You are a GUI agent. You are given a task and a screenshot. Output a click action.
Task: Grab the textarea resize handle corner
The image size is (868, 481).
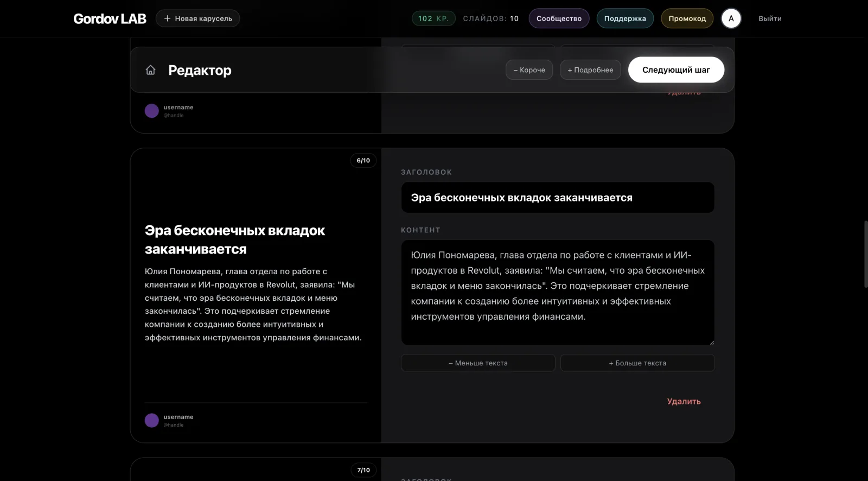pos(712,343)
